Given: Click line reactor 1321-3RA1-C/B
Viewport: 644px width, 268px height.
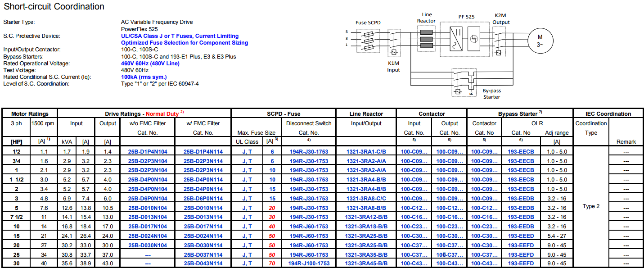Looking at the screenshot, I should pyautogui.click(x=366, y=152).
